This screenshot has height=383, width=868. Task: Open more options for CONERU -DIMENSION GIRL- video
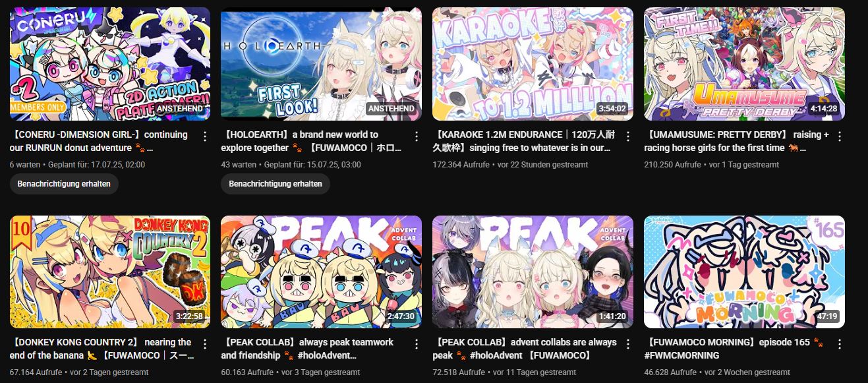tap(204, 136)
